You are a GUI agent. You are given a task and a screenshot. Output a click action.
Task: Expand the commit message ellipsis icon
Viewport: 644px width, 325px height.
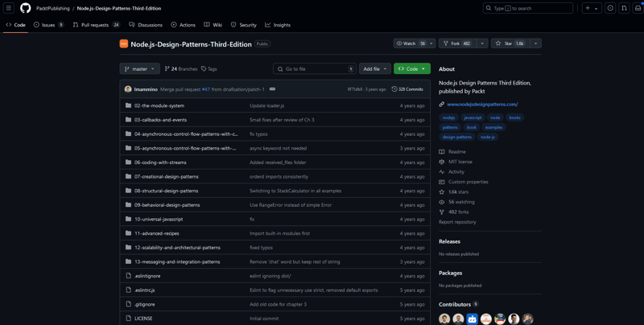coord(272,89)
